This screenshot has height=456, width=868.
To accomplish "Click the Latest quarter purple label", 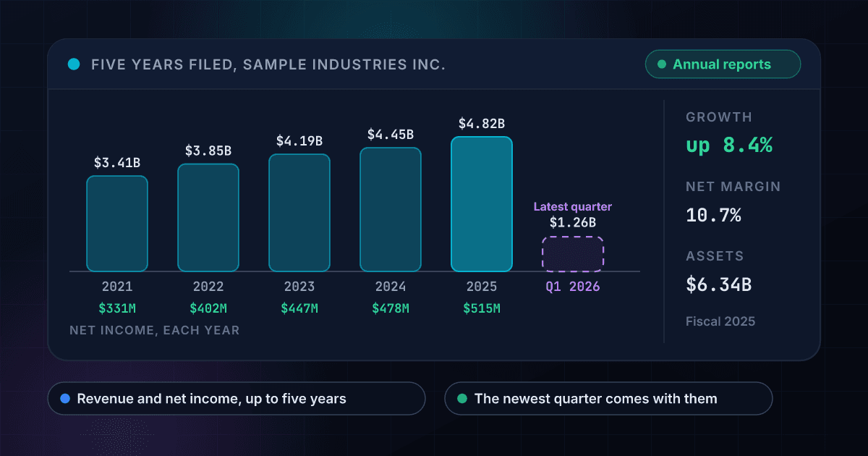I will click(573, 207).
